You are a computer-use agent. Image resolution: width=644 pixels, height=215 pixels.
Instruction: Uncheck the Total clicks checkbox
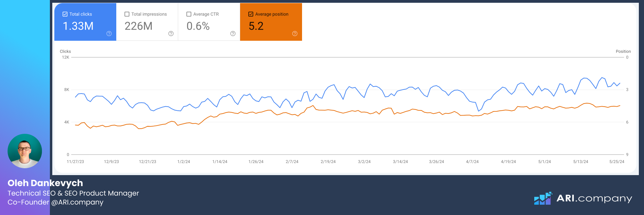[65, 14]
